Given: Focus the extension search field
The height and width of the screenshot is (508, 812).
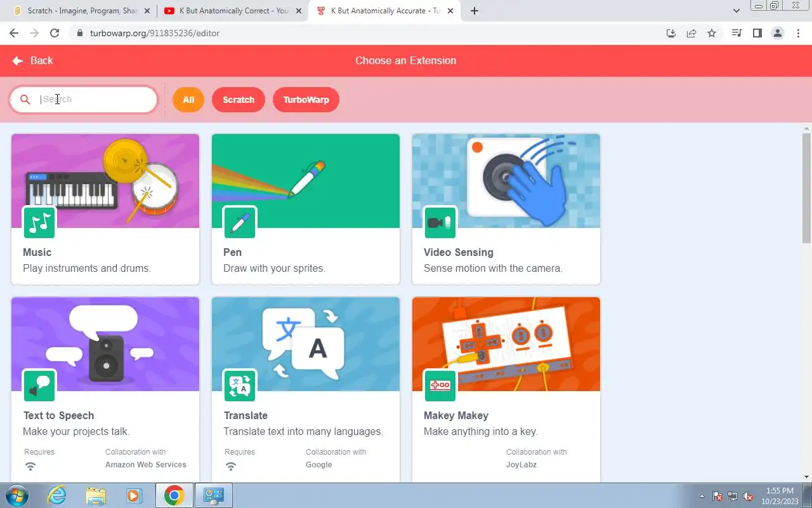Looking at the screenshot, I should (84, 100).
